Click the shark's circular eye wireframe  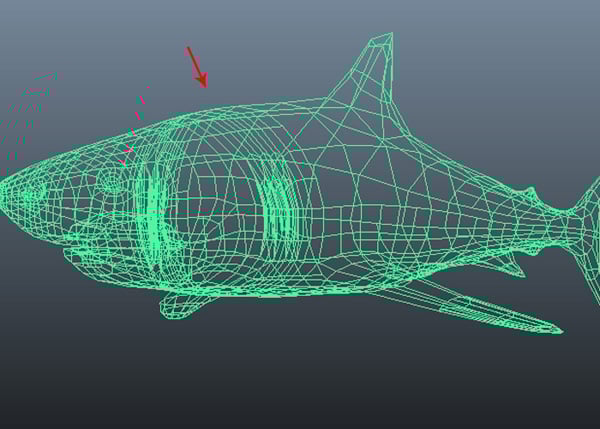coord(111,183)
